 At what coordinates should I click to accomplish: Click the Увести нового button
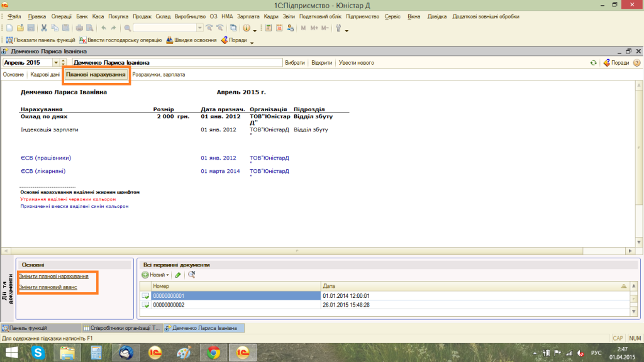[x=356, y=63]
